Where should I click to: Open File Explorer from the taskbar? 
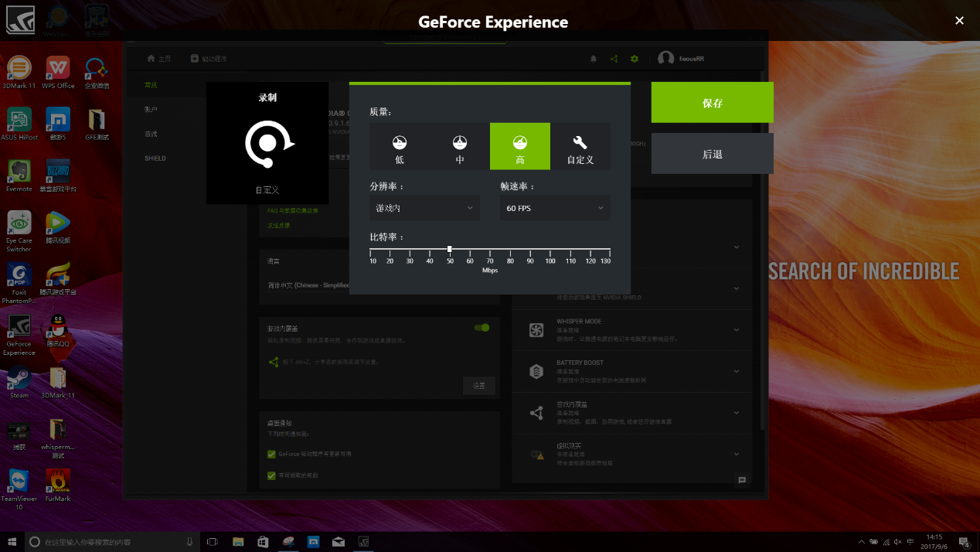point(238,542)
